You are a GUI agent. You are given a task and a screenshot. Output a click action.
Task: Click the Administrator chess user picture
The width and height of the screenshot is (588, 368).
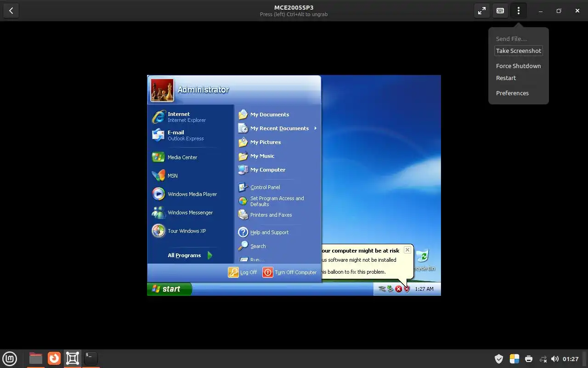click(162, 90)
